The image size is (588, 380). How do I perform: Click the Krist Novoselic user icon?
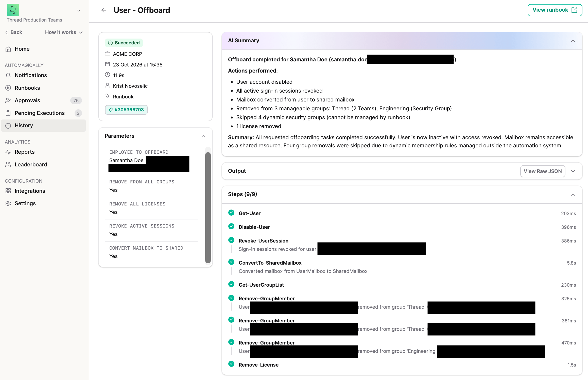tap(108, 85)
